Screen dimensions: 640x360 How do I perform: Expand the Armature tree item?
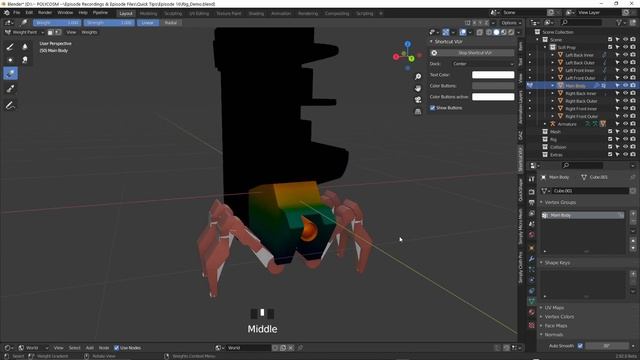[x=545, y=124]
